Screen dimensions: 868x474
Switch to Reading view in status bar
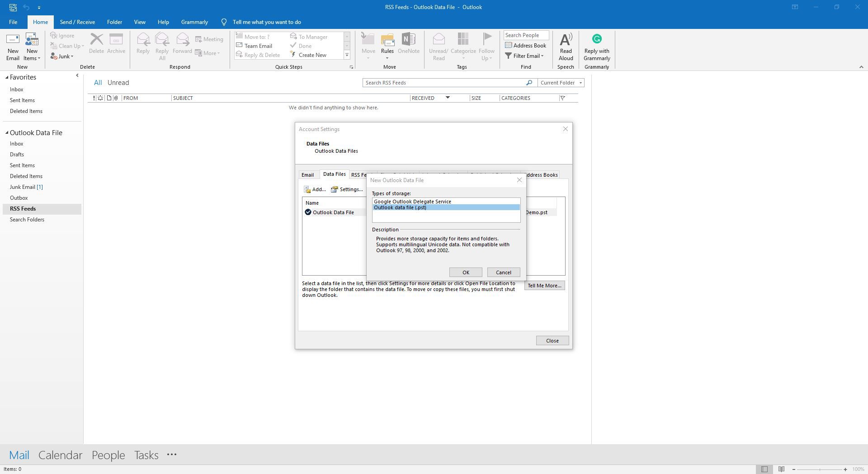(x=781, y=469)
